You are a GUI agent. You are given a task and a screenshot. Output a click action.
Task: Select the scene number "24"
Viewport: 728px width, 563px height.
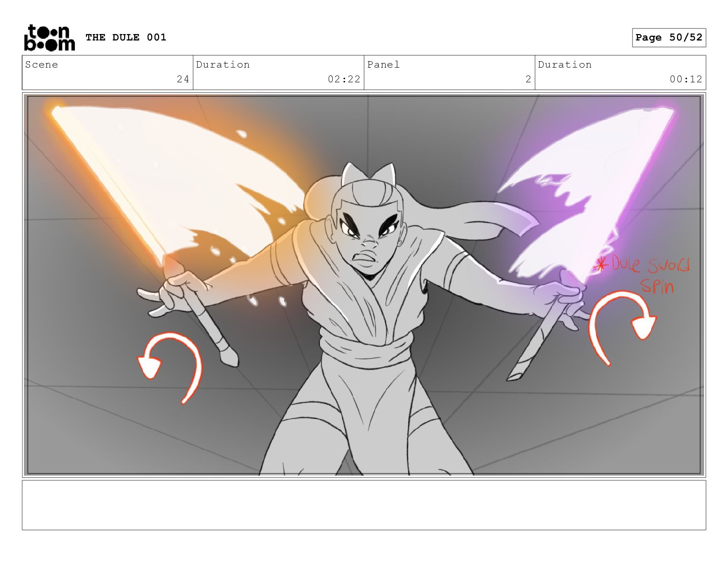[x=183, y=79]
